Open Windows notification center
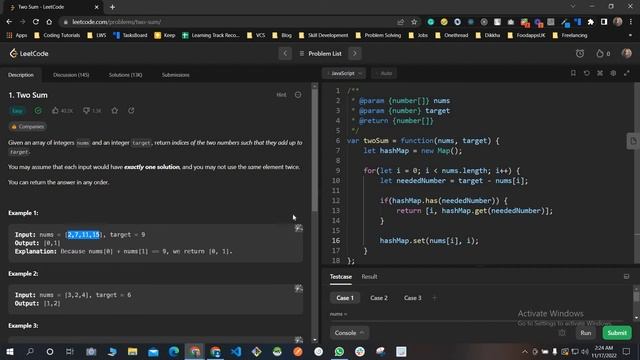Viewport: 640px width, 360px height. pos(626,351)
